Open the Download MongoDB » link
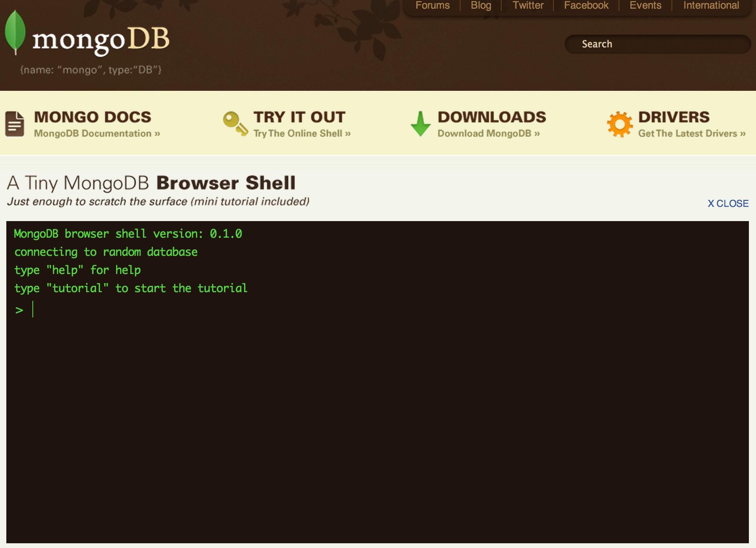 click(x=489, y=133)
